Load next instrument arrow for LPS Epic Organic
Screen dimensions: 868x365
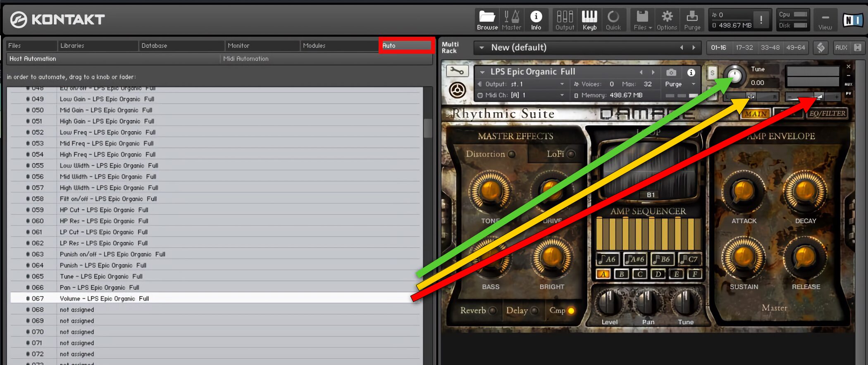pos(653,72)
